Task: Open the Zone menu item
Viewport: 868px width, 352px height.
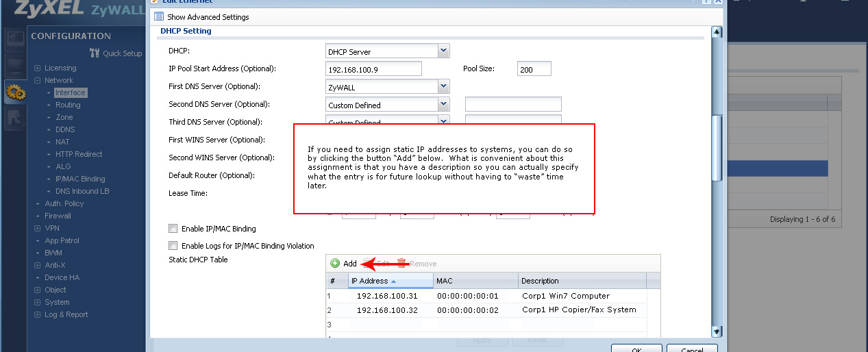Action: (x=64, y=117)
